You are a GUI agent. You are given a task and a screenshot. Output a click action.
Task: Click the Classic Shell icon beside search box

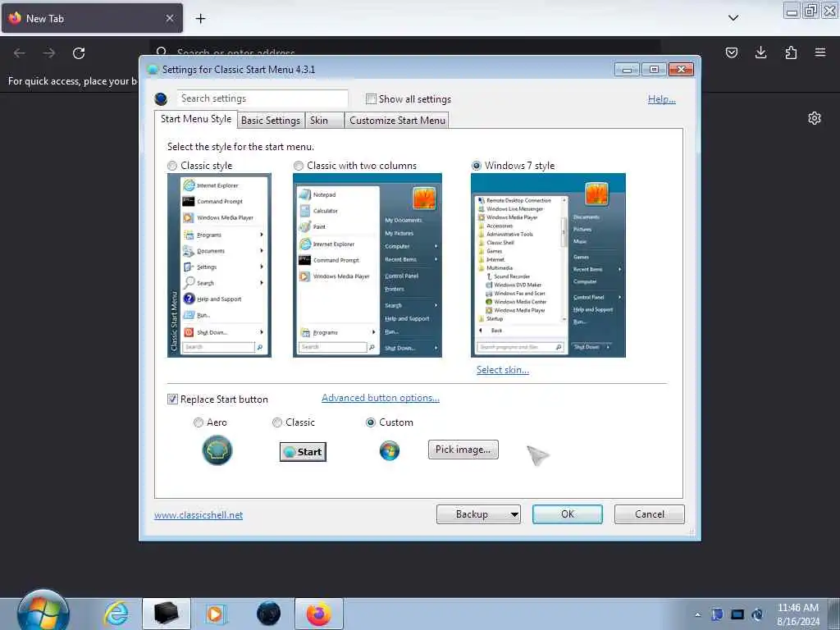point(161,99)
